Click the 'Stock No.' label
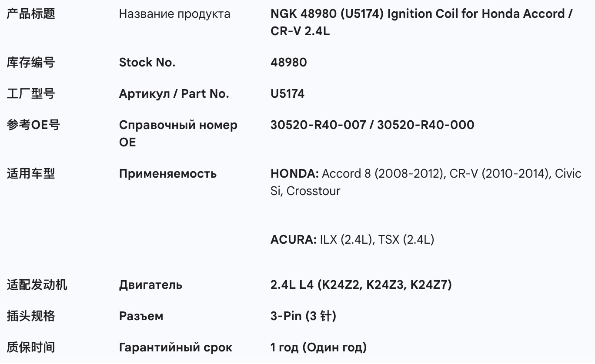The image size is (595, 364). pos(147,63)
